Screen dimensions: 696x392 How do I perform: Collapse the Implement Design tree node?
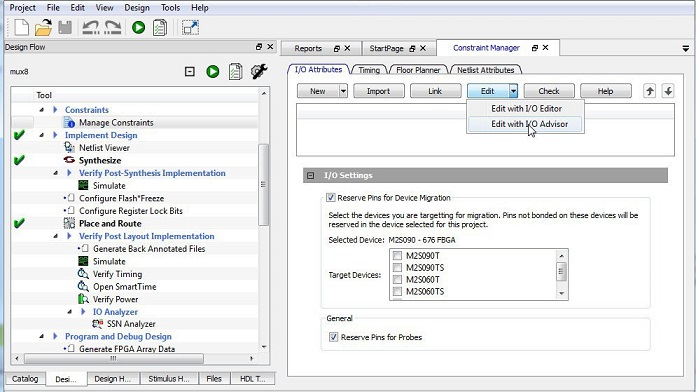pos(42,135)
